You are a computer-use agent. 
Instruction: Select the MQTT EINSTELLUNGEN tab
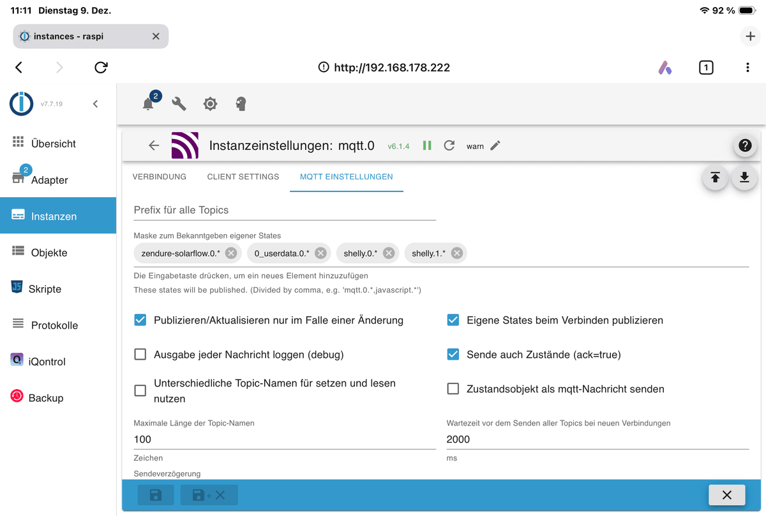pos(347,177)
